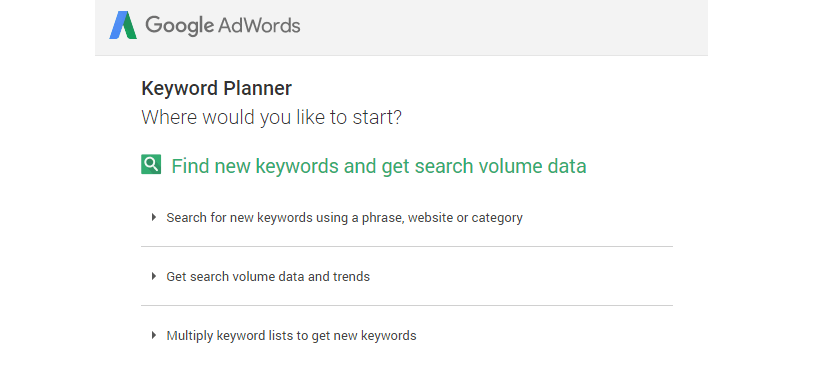Image resolution: width=823 pixels, height=392 pixels.
Task: Open 'Search for new keywords using a phrase' option
Action: click(x=344, y=217)
